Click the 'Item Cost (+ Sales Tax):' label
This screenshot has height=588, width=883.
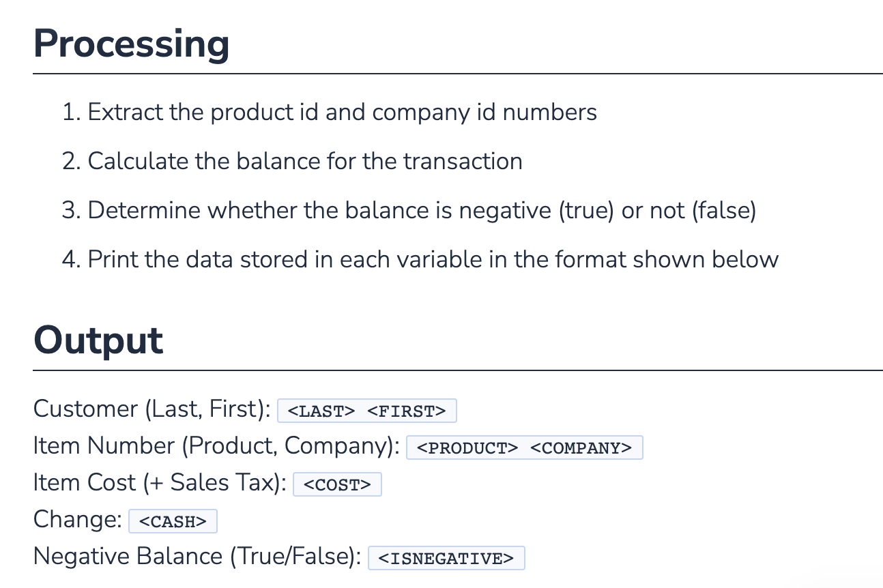[160, 482]
